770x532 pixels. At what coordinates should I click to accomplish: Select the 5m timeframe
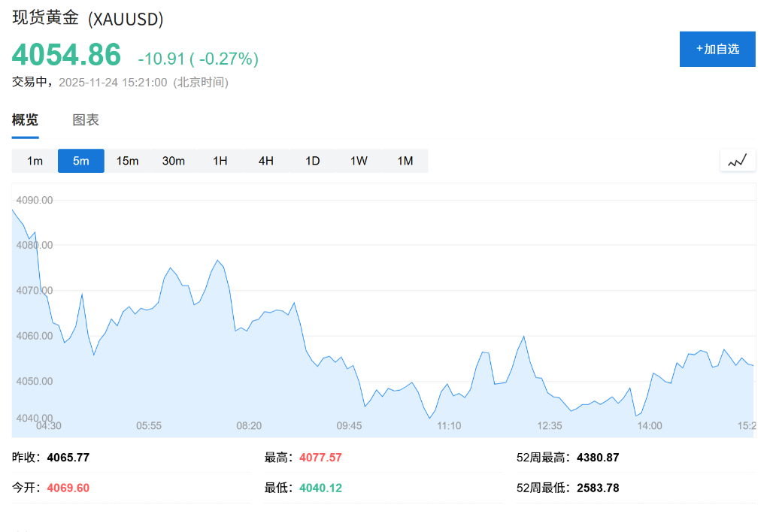click(80, 160)
